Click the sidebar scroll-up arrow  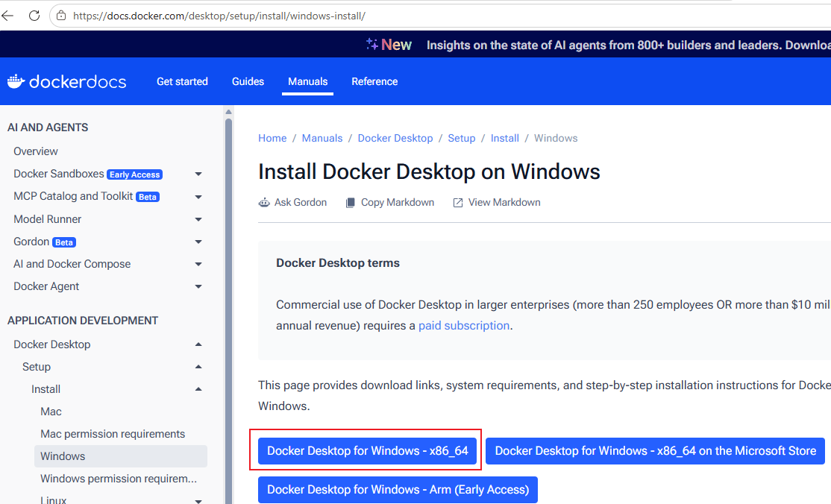pyautogui.click(x=228, y=112)
